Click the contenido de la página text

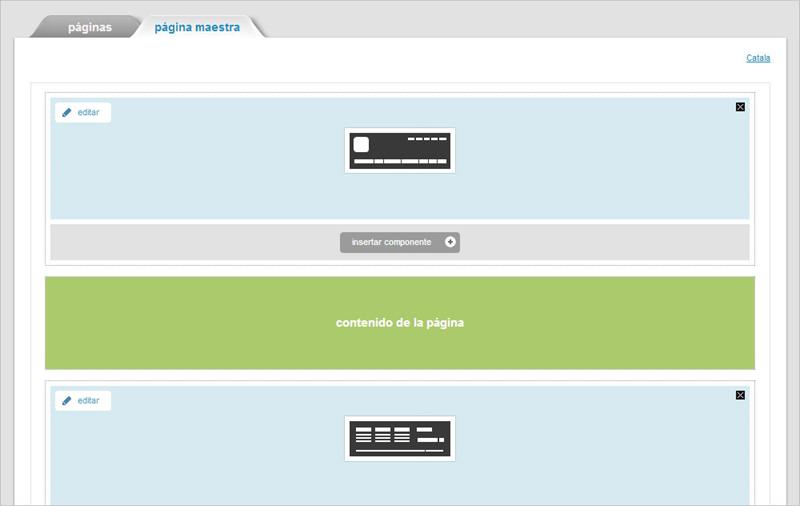(400, 323)
